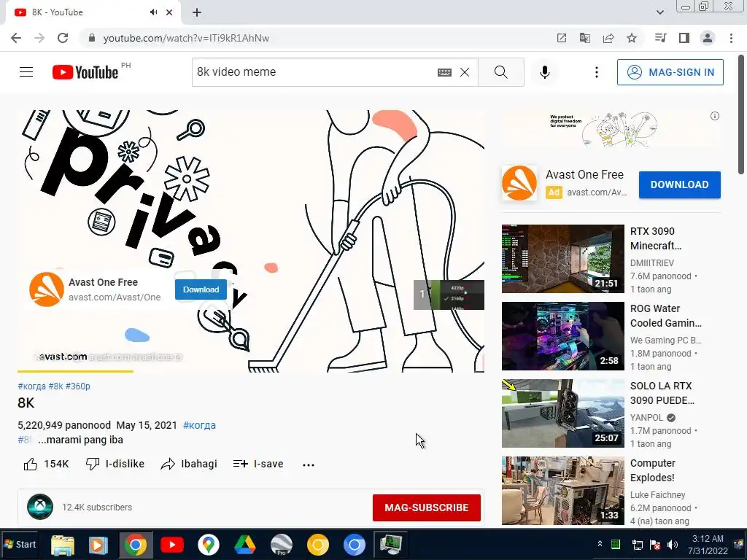
Task: Click the MAG-SUBSCRIBE button
Action: point(426,507)
